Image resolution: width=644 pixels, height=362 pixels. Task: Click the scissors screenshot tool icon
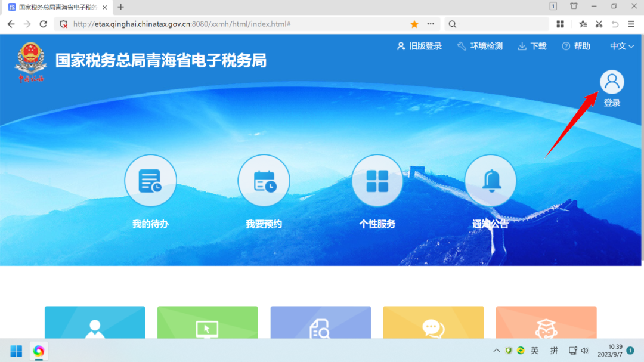tap(599, 24)
